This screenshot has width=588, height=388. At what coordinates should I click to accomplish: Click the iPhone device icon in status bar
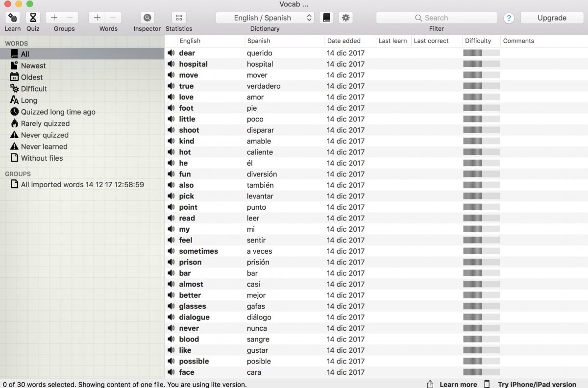point(487,384)
